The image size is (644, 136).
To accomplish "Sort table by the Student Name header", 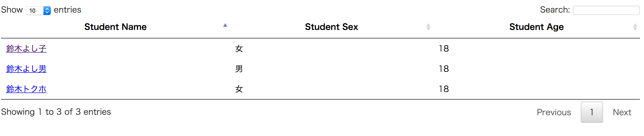I will (x=116, y=27).
